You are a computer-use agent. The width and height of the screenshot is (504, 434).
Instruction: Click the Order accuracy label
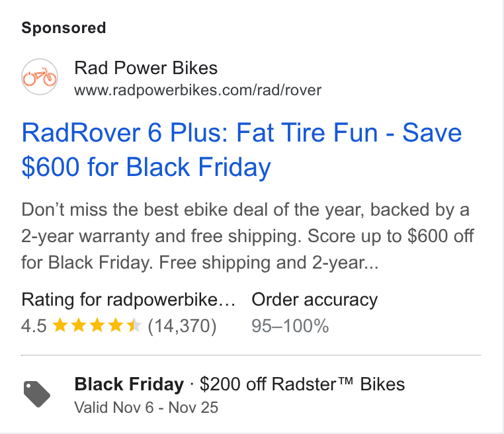pos(314,300)
